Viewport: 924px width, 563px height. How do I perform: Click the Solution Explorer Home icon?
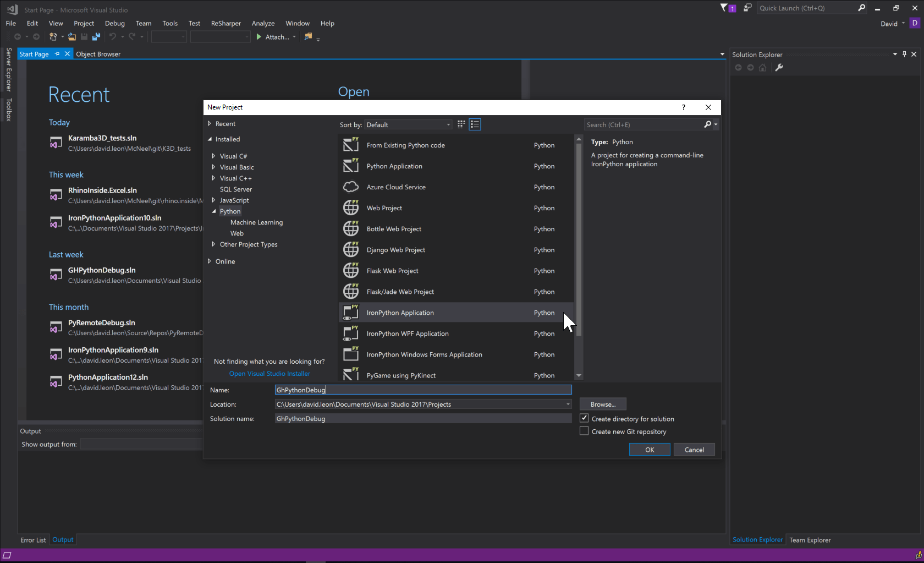[762, 68]
